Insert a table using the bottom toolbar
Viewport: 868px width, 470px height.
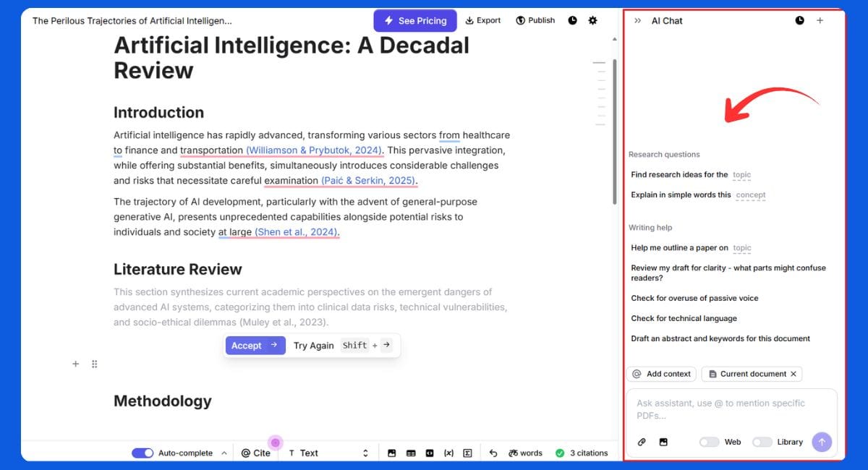coord(411,453)
